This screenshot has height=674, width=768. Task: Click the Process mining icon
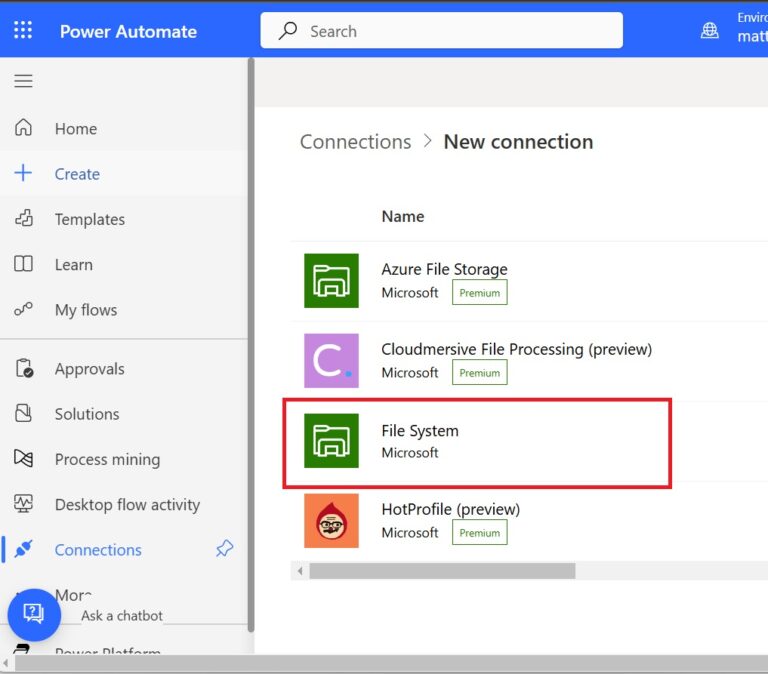23,459
